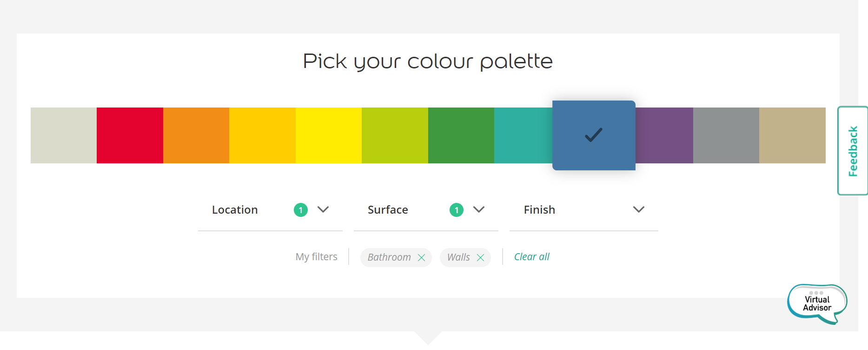
Task: Expand the Finish dropdown
Action: point(639,209)
